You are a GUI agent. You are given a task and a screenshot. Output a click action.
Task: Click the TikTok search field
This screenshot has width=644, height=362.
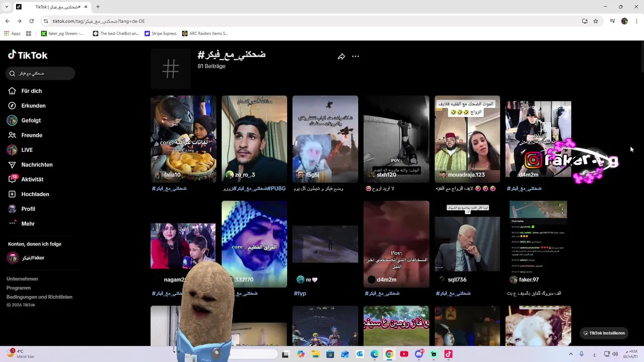pyautogui.click(x=41, y=73)
